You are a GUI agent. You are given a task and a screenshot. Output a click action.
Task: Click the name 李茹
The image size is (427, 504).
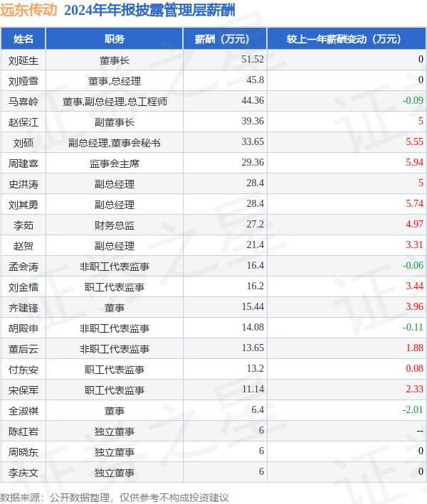[23, 225]
